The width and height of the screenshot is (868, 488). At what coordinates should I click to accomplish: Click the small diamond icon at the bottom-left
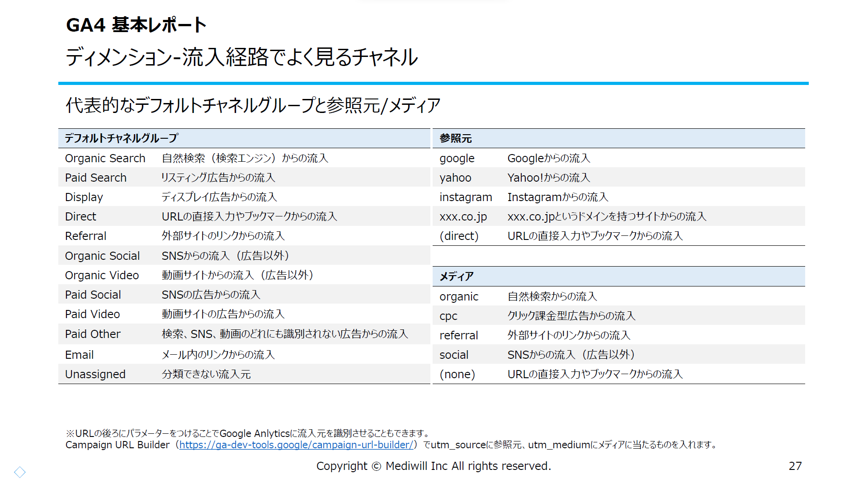pos(20,472)
